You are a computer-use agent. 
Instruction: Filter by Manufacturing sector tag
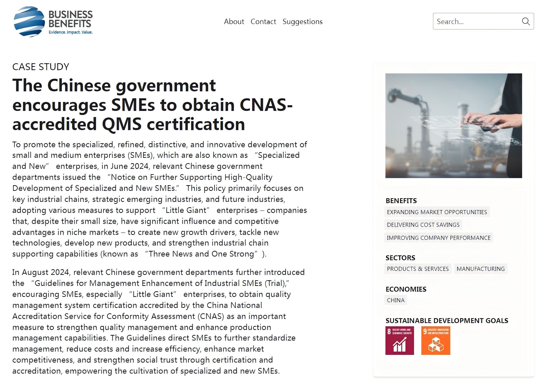[481, 269]
